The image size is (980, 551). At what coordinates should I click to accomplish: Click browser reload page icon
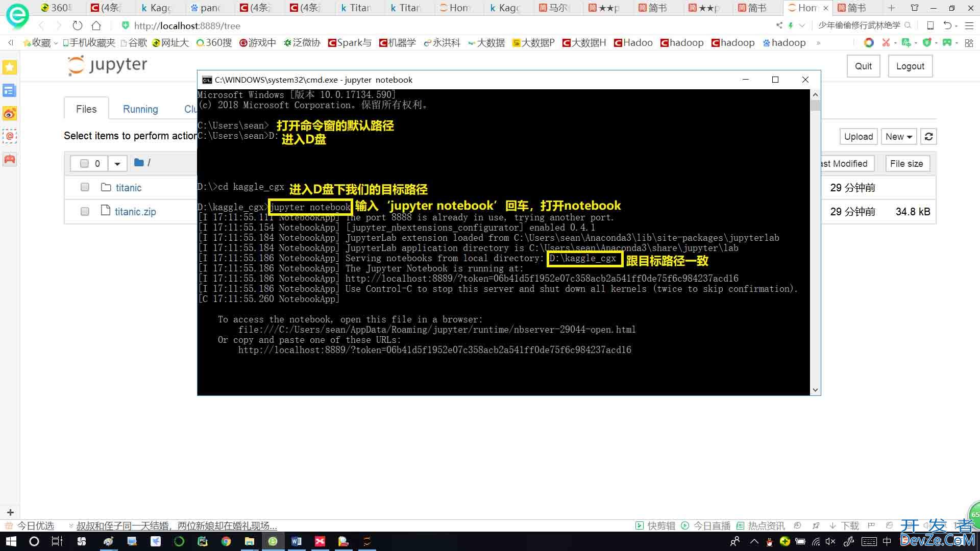coord(77,26)
